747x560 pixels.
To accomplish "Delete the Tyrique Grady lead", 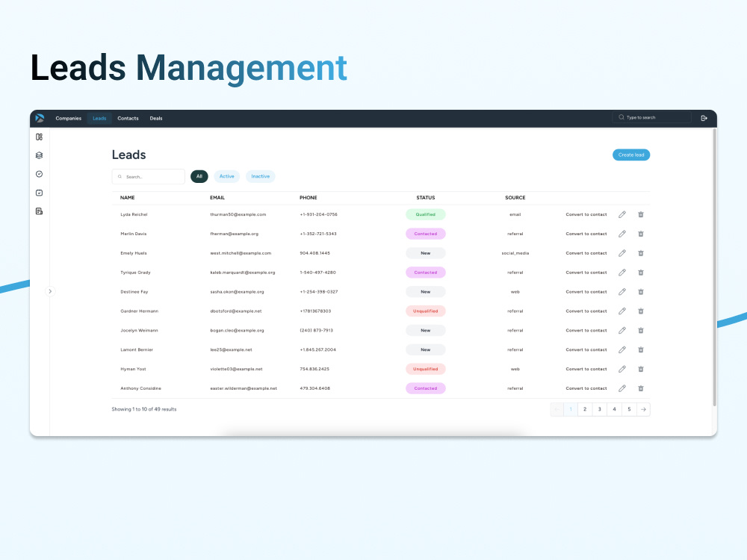I will pyautogui.click(x=641, y=273).
